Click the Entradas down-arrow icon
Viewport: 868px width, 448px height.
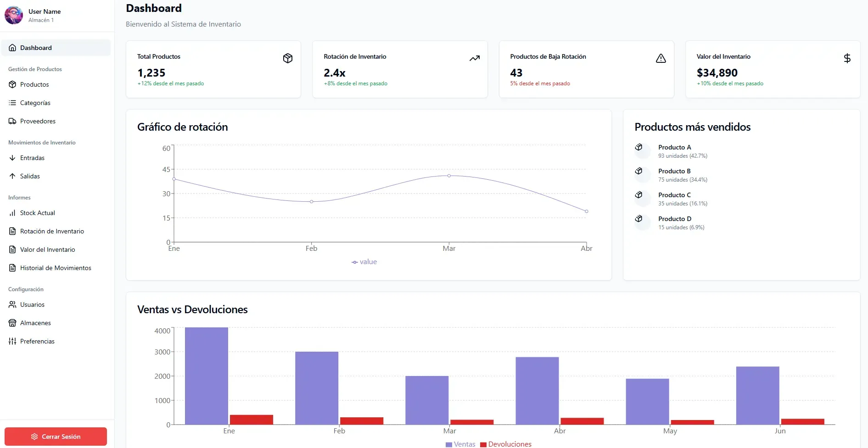click(12, 158)
